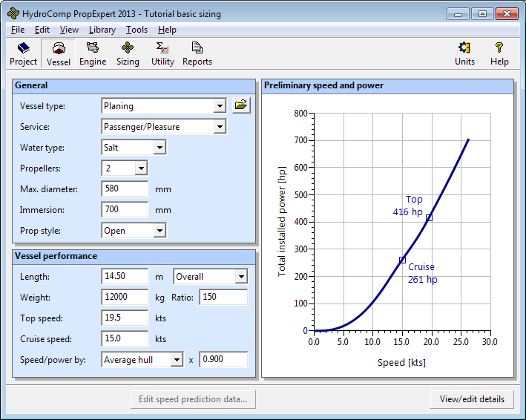Click the Cruise speed field

coord(125,338)
